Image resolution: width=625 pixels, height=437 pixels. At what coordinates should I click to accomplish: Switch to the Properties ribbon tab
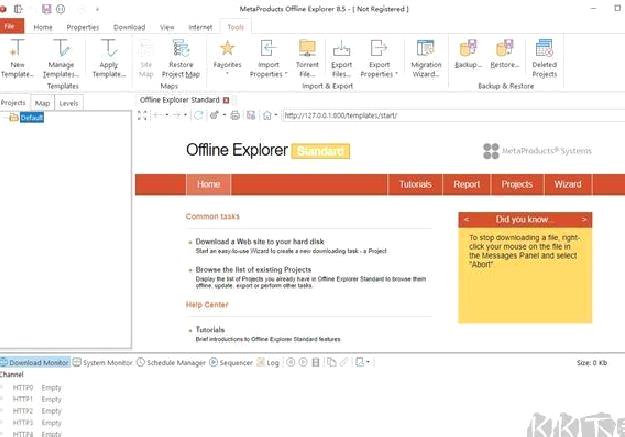tap(83, 27)
